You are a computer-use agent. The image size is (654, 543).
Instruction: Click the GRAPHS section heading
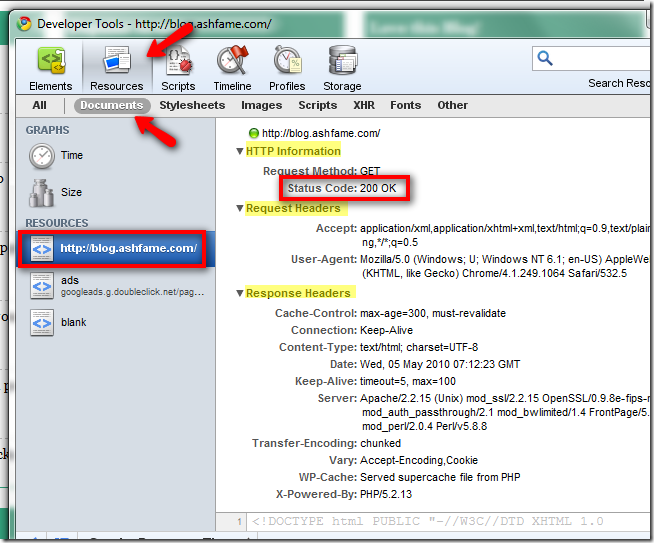(x=48, y=131)
